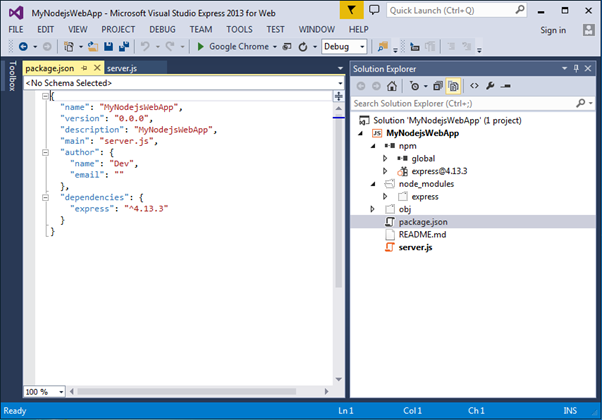This screenshot has height=420, width=602.
Task: Collapse the npm node in tree
Action: click(x=372, y=145)
